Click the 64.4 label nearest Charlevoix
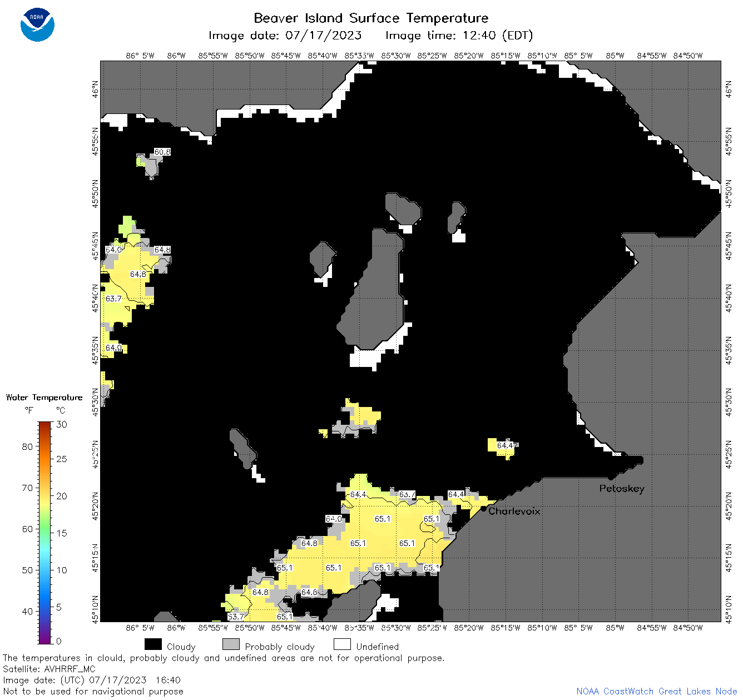 (x=456, y=494)
